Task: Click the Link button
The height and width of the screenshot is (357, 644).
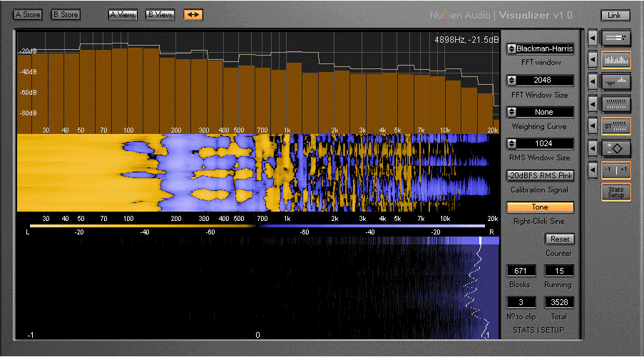Action: click(615, 16)
